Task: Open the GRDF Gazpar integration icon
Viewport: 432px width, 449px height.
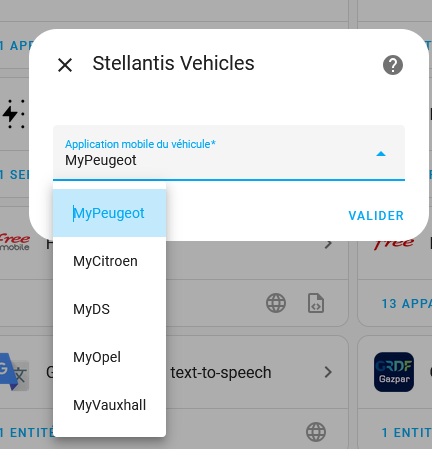Action: [x=394, y=372]
